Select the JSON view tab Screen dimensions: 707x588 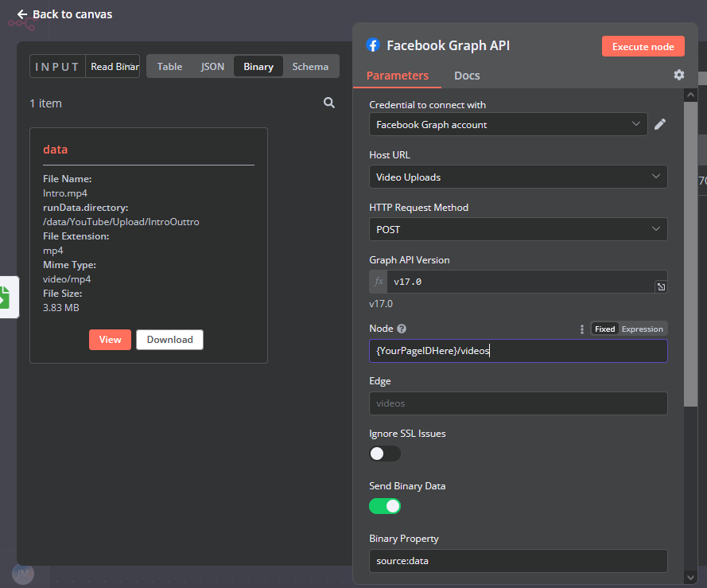tap(212, 67)
